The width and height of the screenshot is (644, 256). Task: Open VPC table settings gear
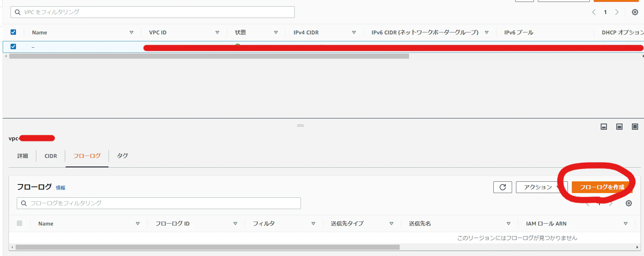point(635,12)
